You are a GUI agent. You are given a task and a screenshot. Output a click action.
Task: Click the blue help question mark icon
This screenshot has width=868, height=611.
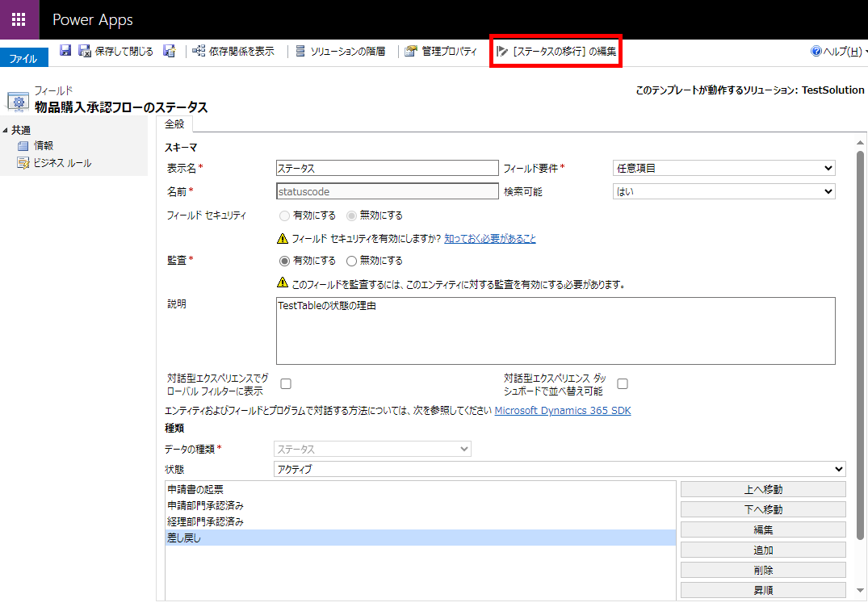point(816,51)
